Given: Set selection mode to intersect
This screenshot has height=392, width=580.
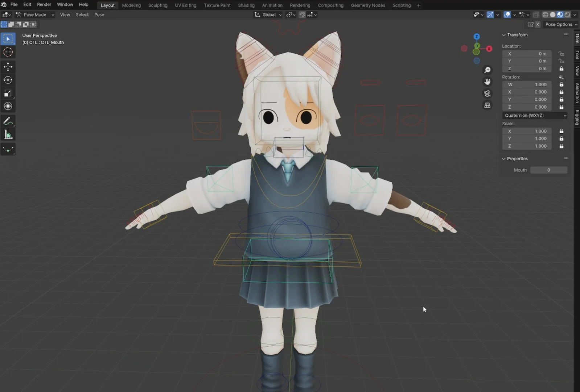Looking at the screenshot, I should [33, 24].
